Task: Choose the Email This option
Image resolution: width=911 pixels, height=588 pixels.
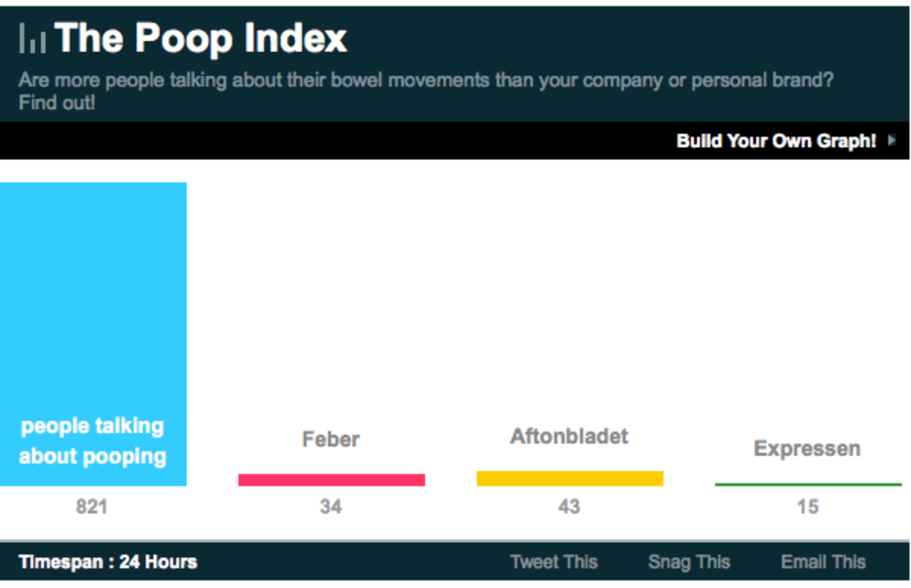Action: 823,562
